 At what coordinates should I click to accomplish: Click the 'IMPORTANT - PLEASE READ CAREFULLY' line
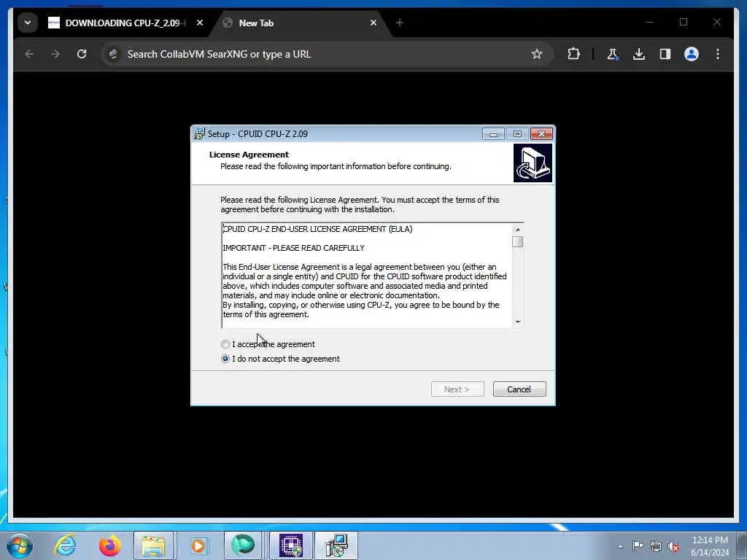pos(293,248)
